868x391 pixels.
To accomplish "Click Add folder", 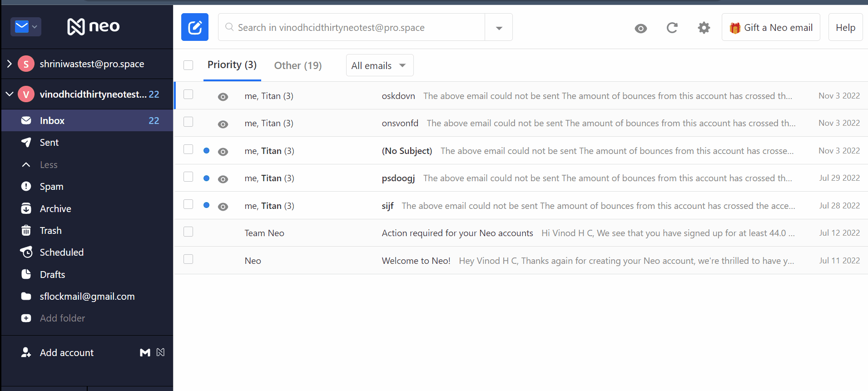I will coord(62,318).
